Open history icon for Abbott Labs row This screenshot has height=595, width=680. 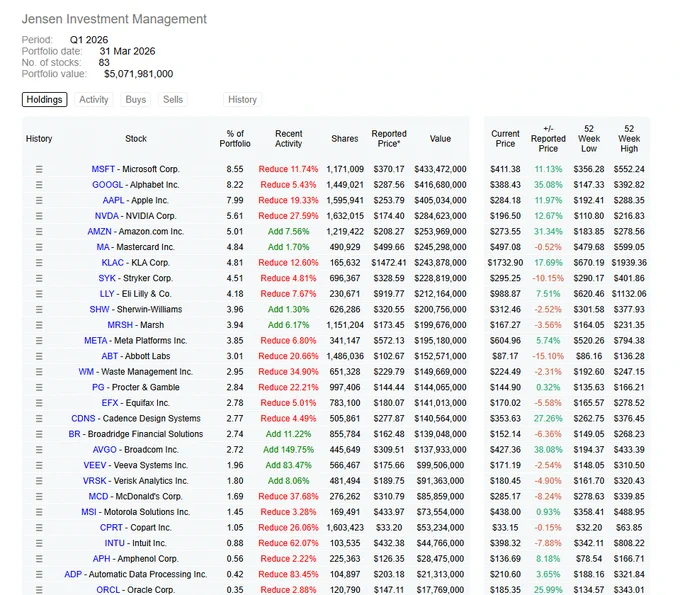tap(39, 356)
